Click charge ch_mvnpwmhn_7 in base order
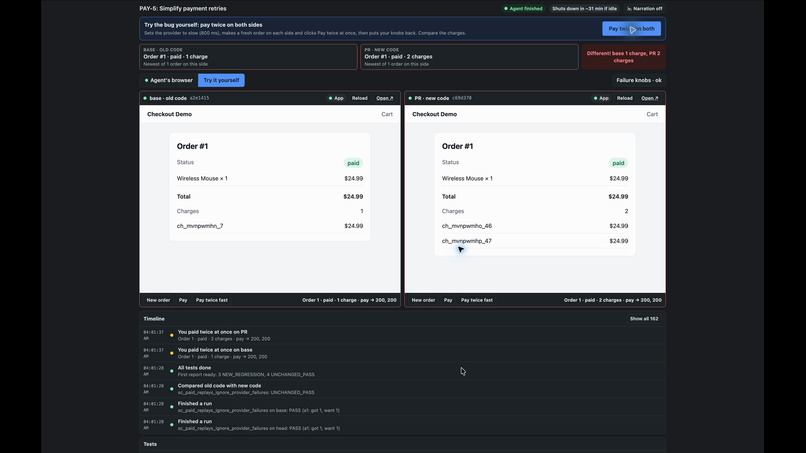Viewport: 806px width, 453px height. click(x=200, y=226)
